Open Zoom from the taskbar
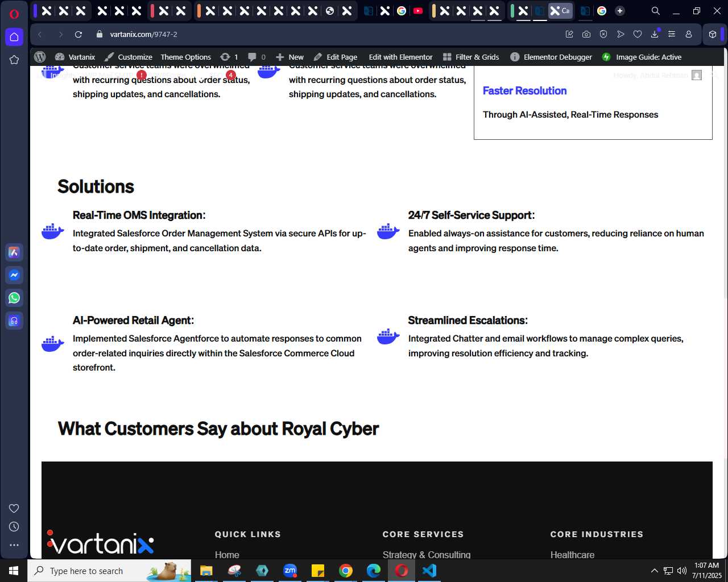This screenshot has height=582, width=728. click(x=290, y=571)
